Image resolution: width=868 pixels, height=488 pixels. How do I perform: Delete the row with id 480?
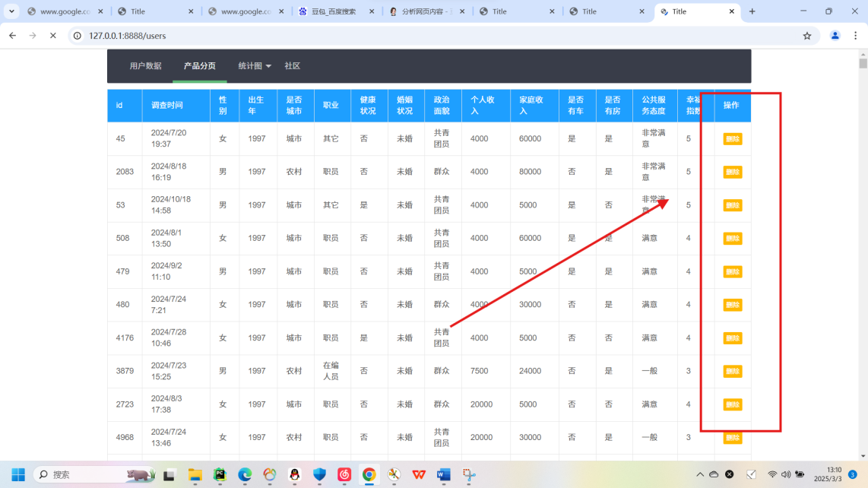[733, 306]
